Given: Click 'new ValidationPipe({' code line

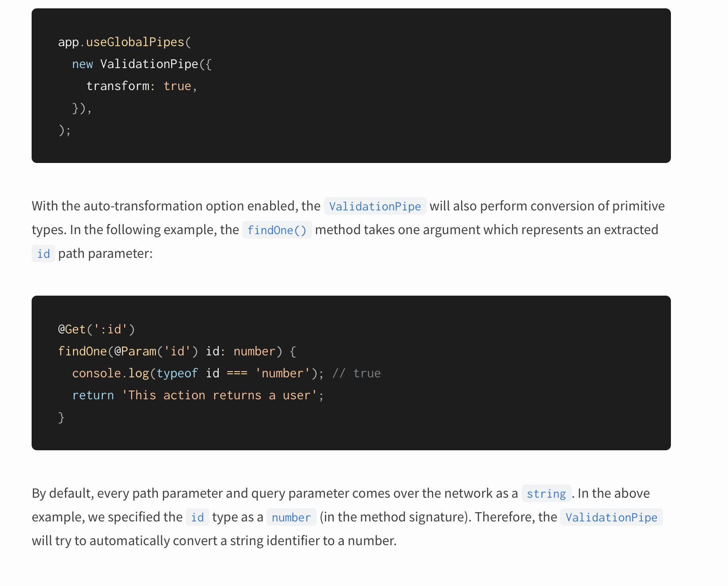Looking at the screenshot, I should (x=142, y=64).
